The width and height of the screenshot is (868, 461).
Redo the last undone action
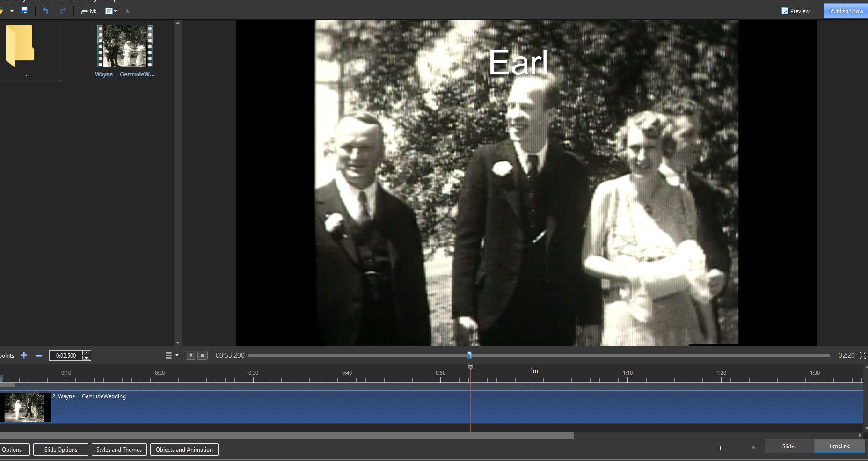tap(63, 11)
